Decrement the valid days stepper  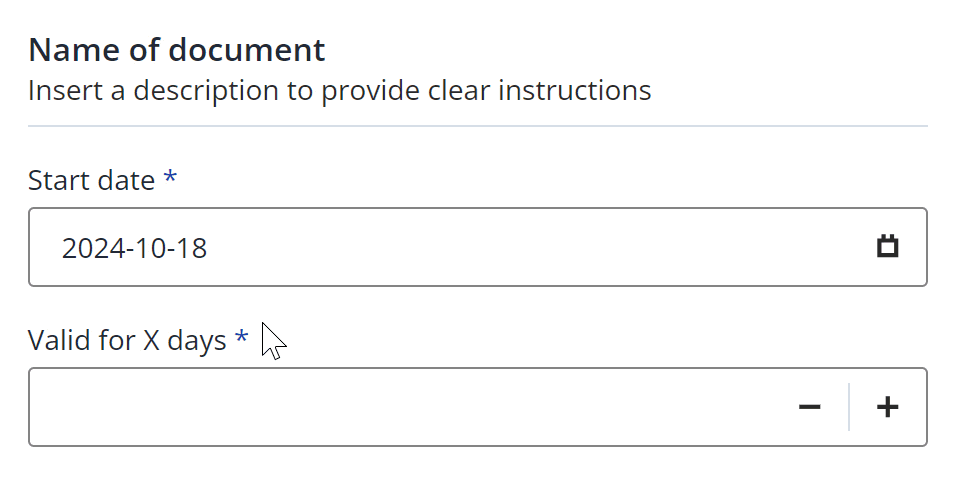click(809, 407)
